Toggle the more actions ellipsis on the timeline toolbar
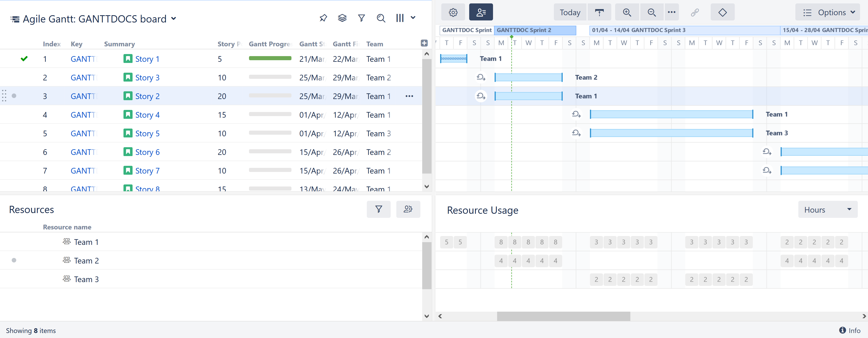The height and width of the screenshot is (338, 868). (671, 12)
